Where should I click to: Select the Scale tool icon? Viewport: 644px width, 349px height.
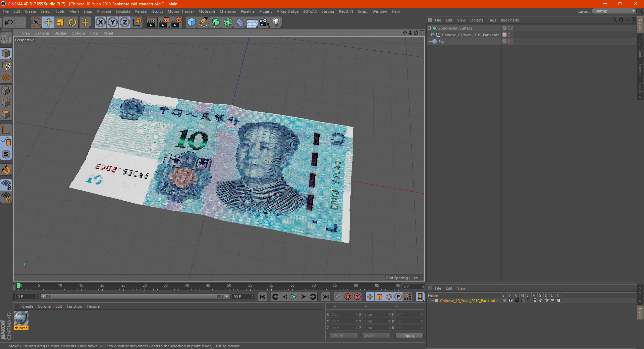coord(60,22)
